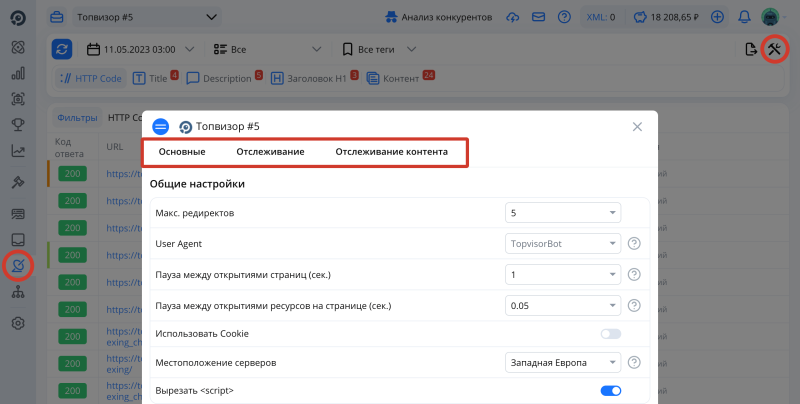
Task: Open the tools settings icon at top right
Action: pos(774,49)
